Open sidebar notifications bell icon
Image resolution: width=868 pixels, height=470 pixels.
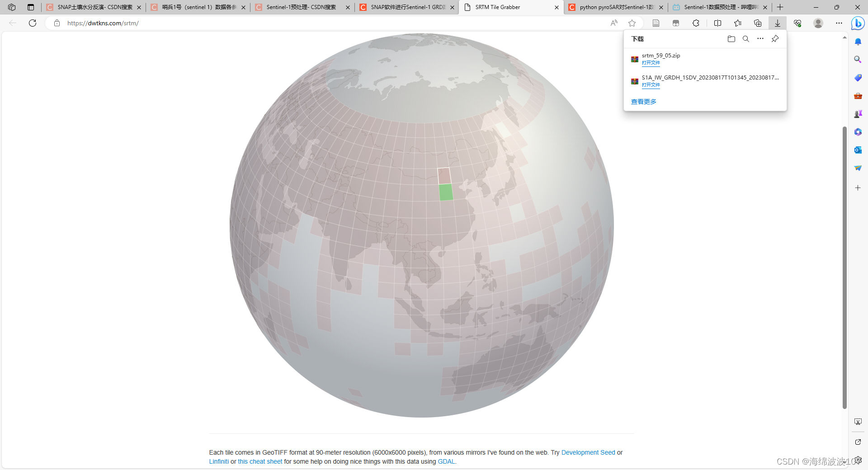[858, 42]
